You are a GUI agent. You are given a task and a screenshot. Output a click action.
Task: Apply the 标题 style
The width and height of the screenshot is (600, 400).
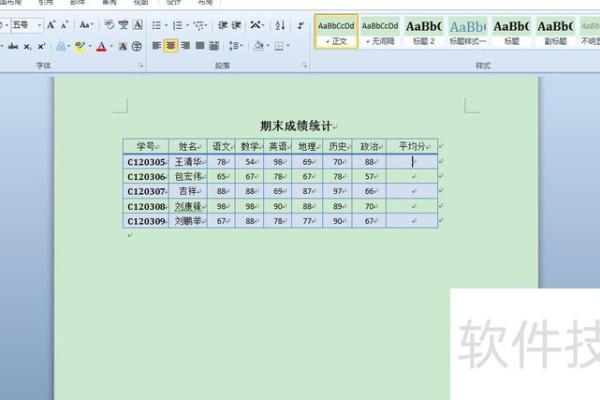[x=512, y=31]
